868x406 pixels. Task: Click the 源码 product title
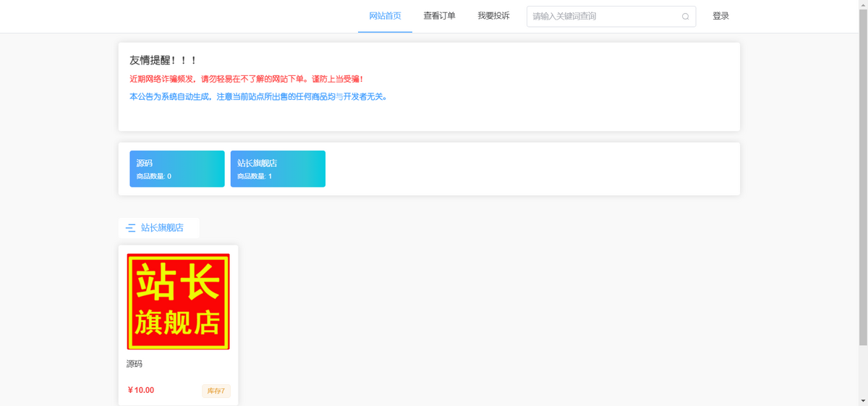(x=135, y=364)
